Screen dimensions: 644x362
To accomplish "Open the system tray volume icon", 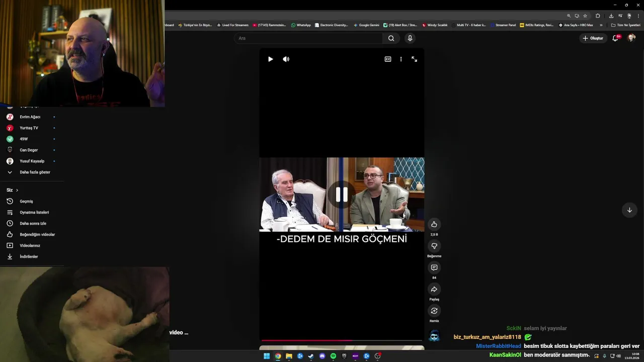I will pyautogui.click(x=618, y=356).
